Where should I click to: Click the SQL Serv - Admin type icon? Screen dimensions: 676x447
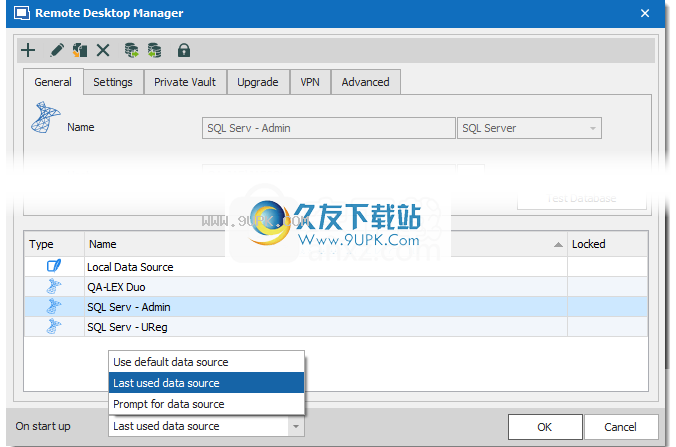coord(54,306)
